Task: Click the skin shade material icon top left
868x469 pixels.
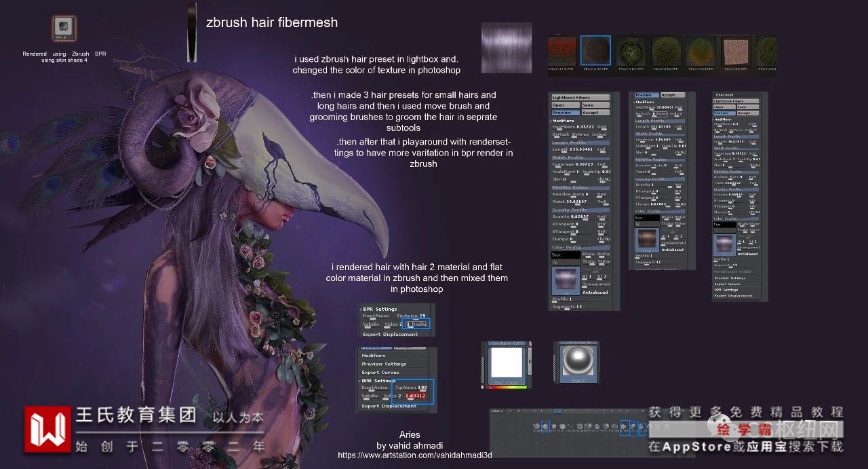Action: pyautogui.click(x=64, y=28)
